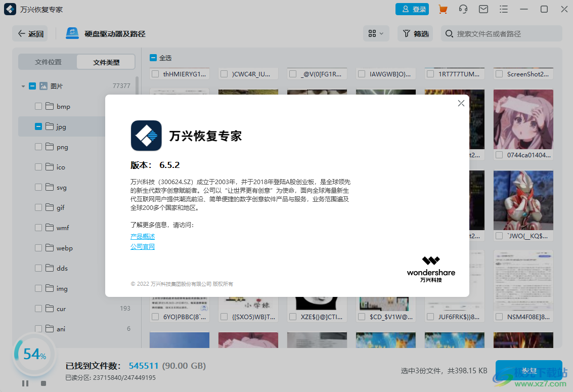This screenshot has width=573, height=392.
Task: Go back with the 返回 button
Action: (x=31, y=33)
